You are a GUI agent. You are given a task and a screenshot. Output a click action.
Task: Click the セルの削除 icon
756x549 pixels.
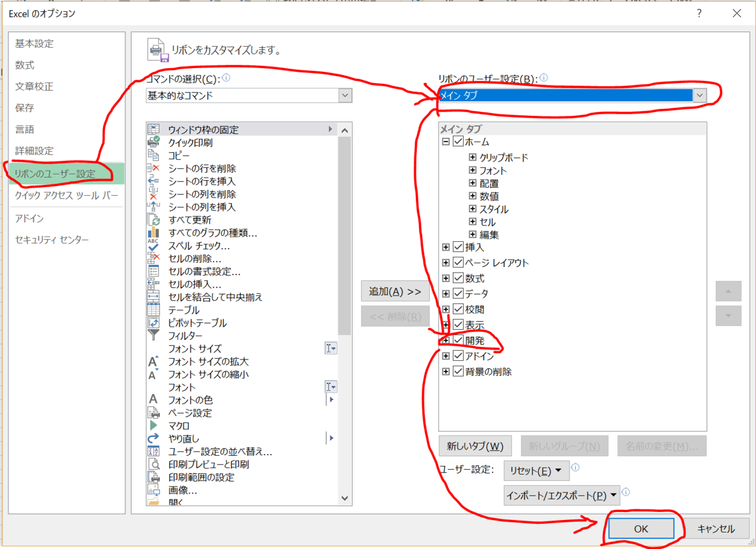pyautogui.click(x=153, y=258)
